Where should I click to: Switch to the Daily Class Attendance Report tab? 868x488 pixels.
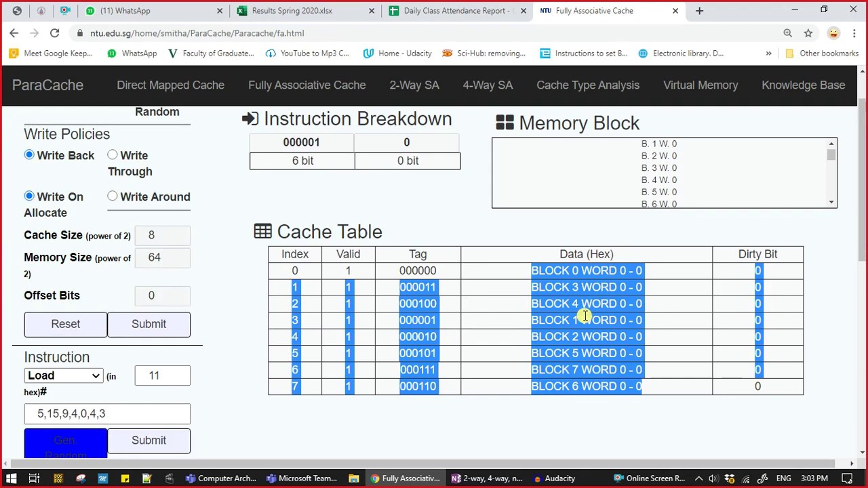457,11
